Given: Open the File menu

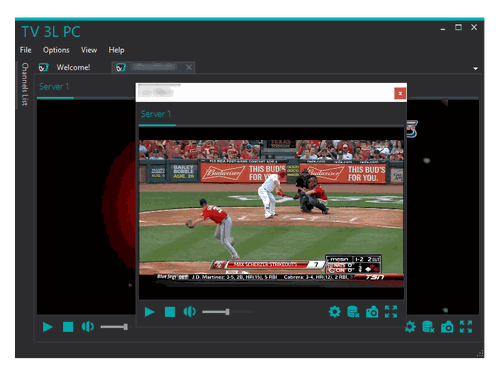Looking at the screenshot, I should [25, 50].
